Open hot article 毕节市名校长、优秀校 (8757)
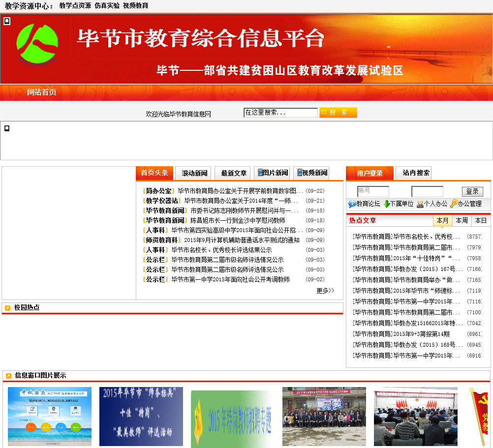Image resolution: width=493 pixels, height=448 pixels. pos(406,237)
